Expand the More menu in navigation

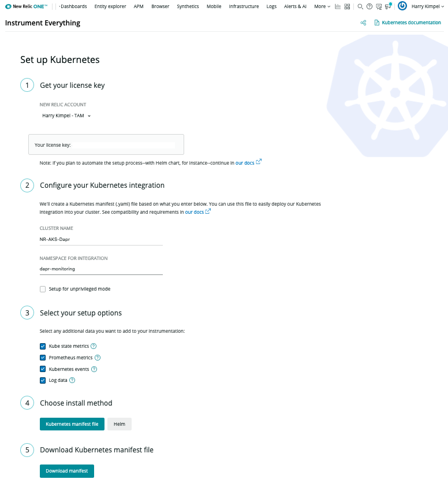coord(322,6)
